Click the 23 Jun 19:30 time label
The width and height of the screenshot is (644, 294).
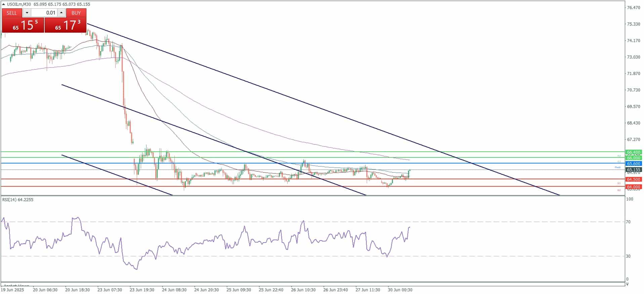[142, 290]
